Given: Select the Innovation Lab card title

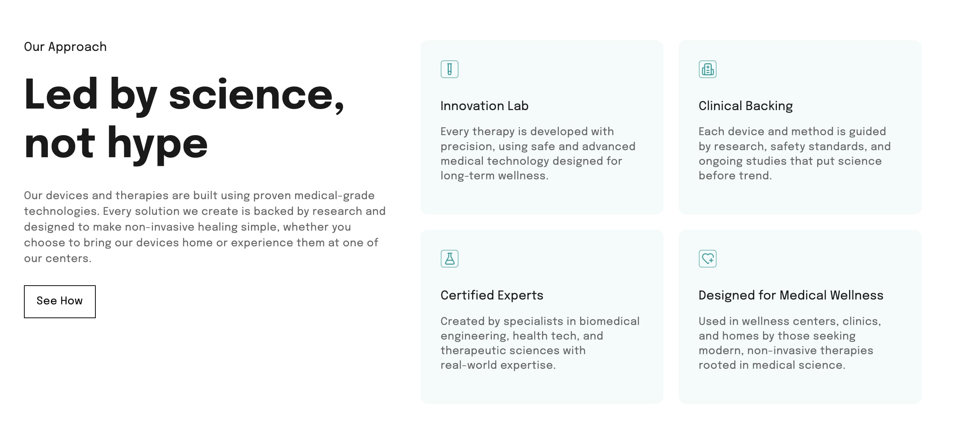Looking at the screenshot, I should pos(484,106).
